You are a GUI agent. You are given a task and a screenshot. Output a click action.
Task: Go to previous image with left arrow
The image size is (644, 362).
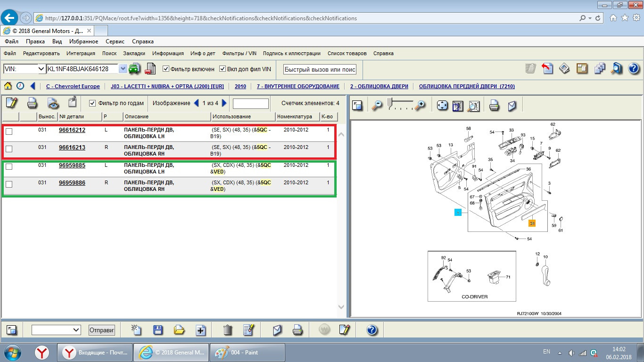pyautogui.click(x=197, y=103)
